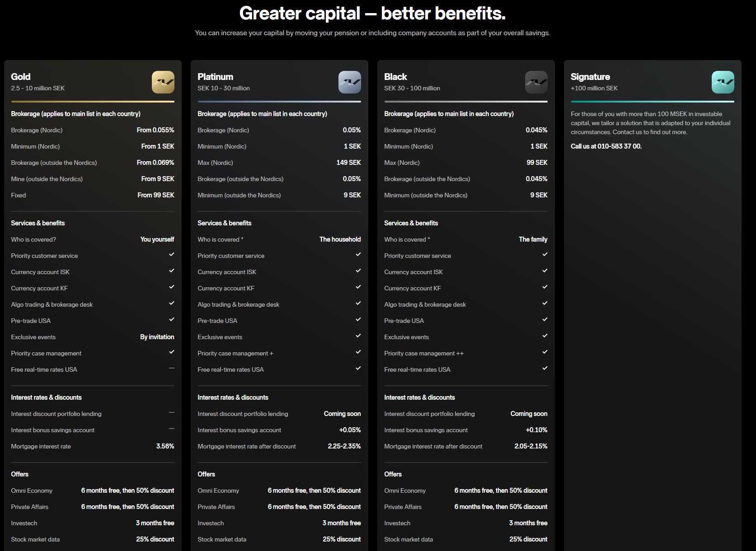
Task: Click Platinum '+0.05%' savings bonus
Action: [350, 430]
